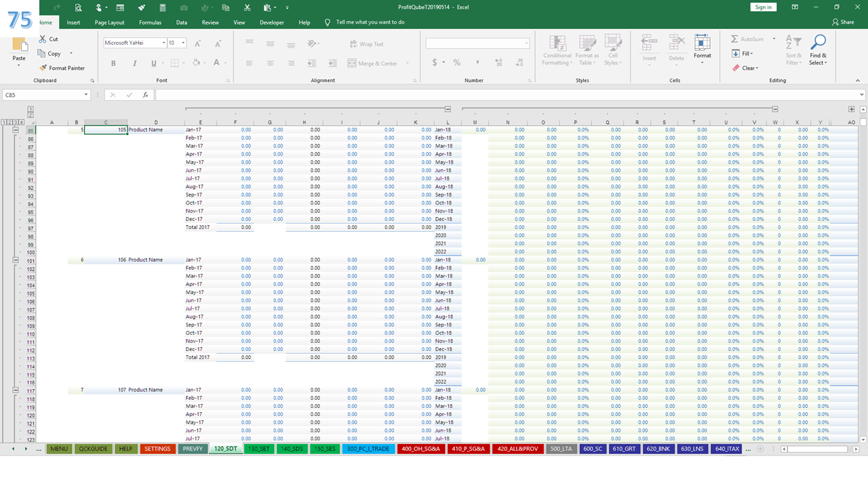This screenshot has width=868, height=488.
Task: Click row outline level 4 button
Action: click(x=22, y=122)
